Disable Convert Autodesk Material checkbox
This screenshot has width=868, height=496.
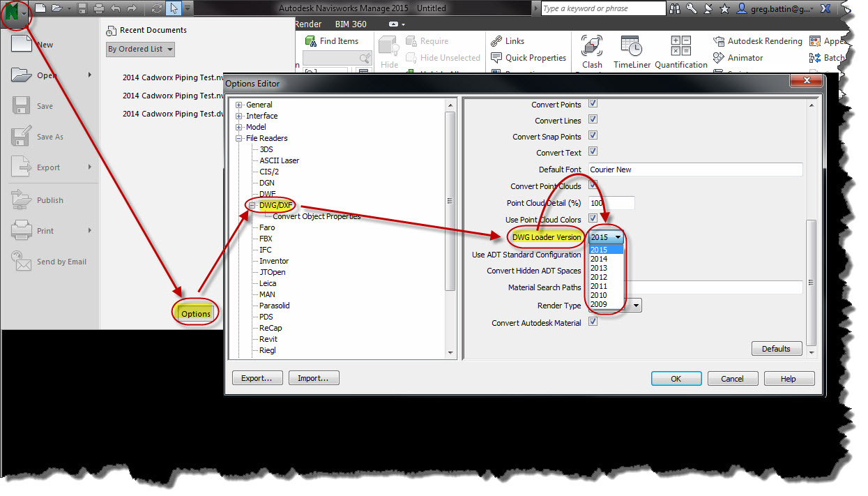593,322
